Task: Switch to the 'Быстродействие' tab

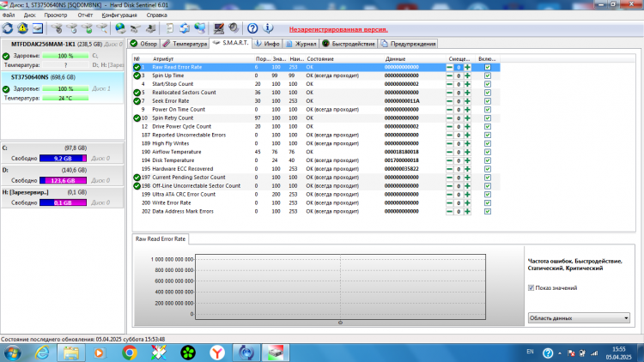Action: pos(349,44)
